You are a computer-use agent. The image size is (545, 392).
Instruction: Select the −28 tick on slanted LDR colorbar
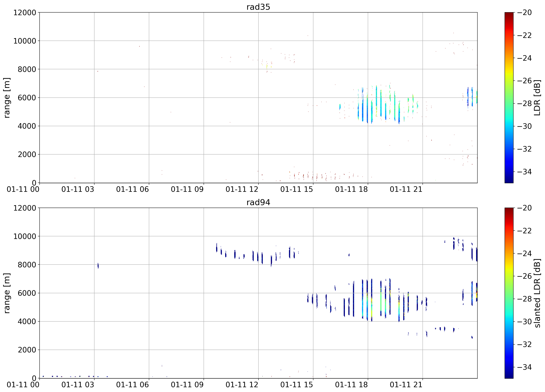pyautogui.click(x=524, y=299)
